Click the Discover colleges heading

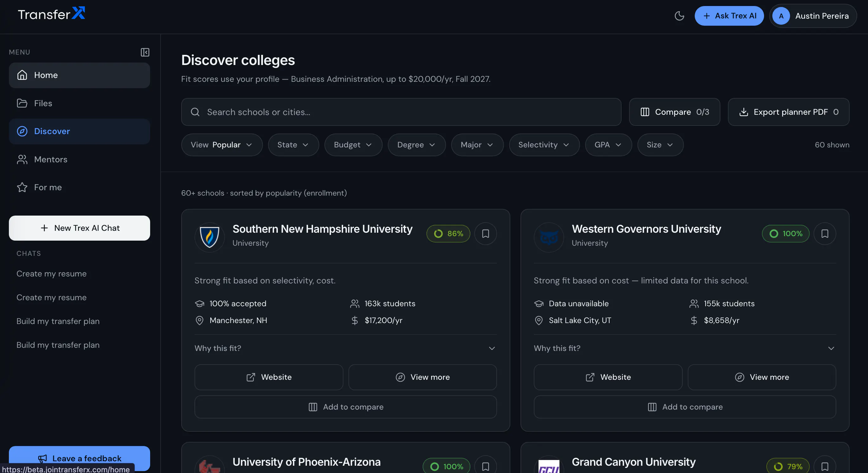point(238,60)
